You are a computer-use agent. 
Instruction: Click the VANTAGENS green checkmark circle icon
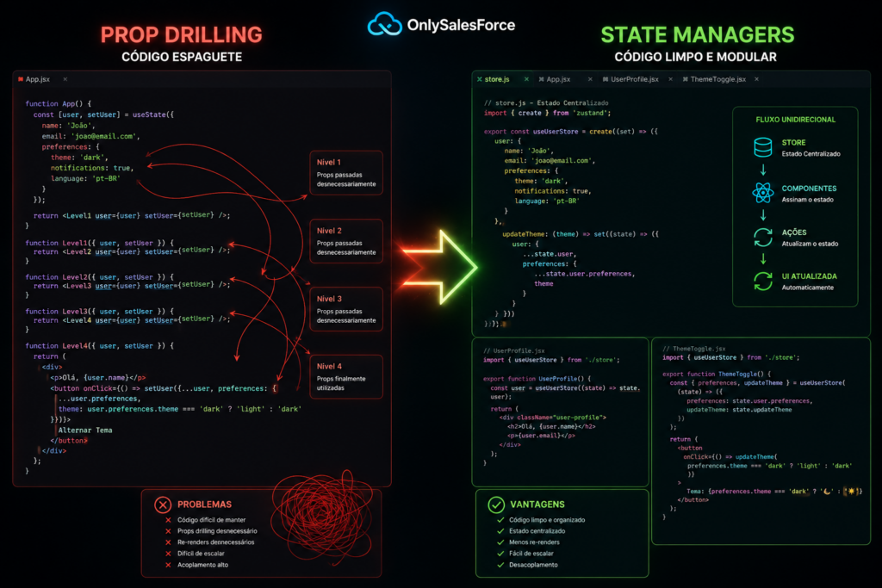pos(496,504)
